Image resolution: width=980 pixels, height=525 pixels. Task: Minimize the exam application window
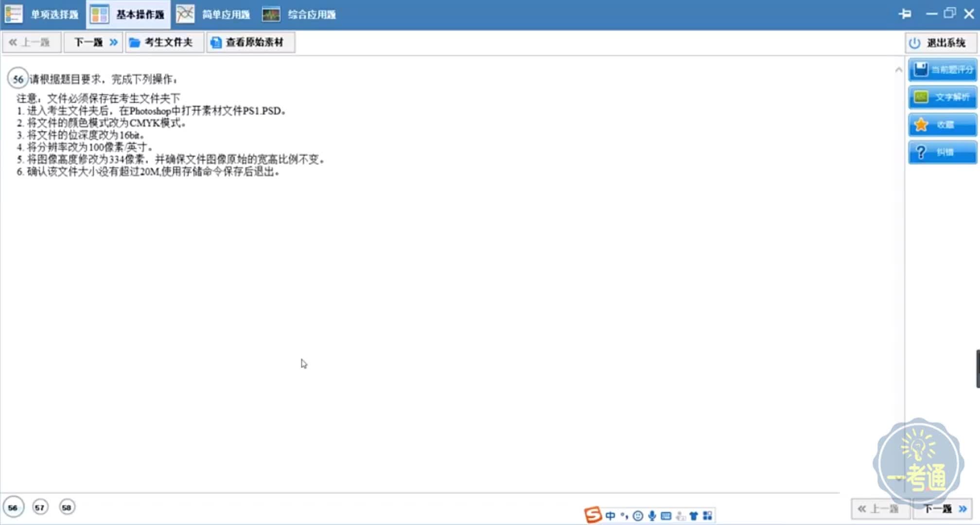pos(931,14)
